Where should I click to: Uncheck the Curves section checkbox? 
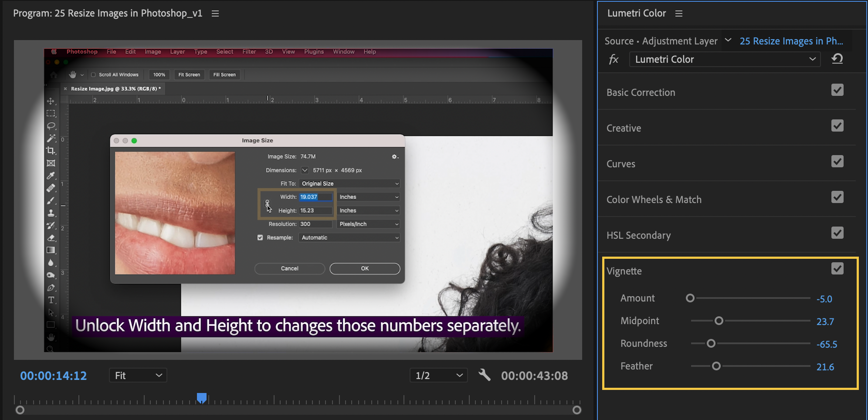click(837, 162)
